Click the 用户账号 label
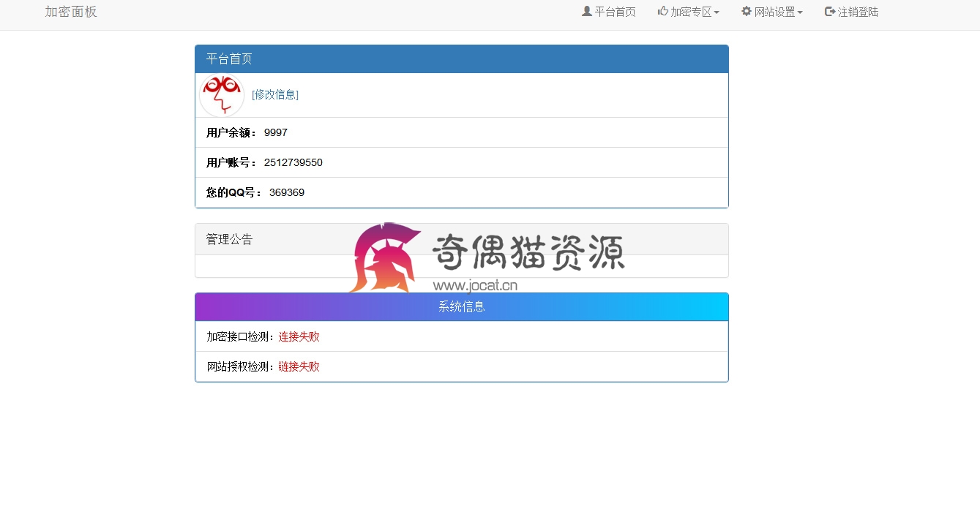 coord(232,162)
